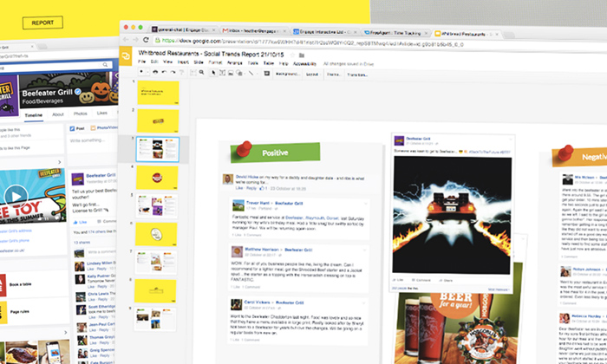
Task: Add a comment via toolbar icon
Action: [x=267, y=73]
